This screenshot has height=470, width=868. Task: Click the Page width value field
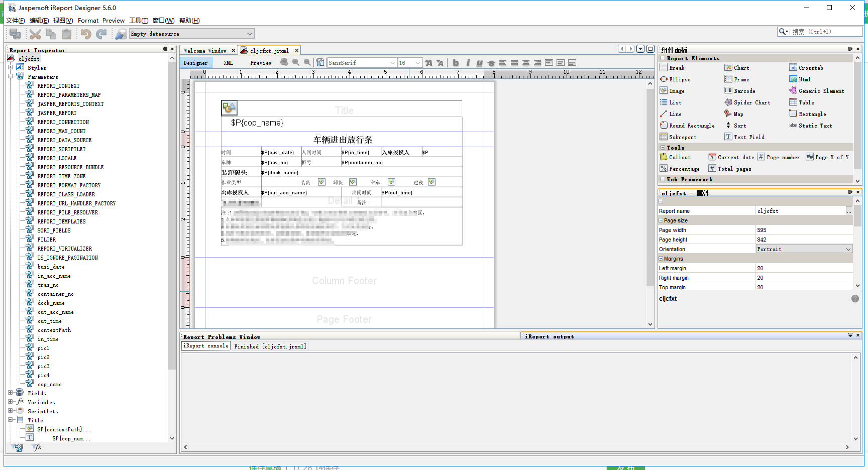click(x=804, y=230)
